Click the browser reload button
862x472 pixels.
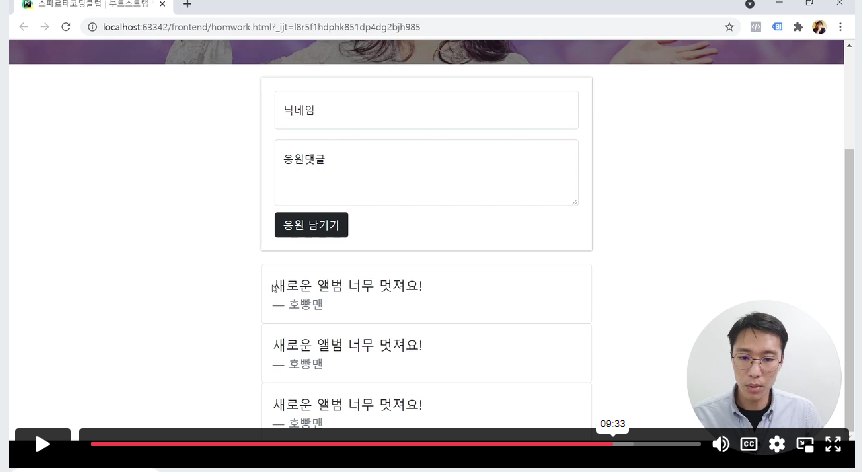65,27
